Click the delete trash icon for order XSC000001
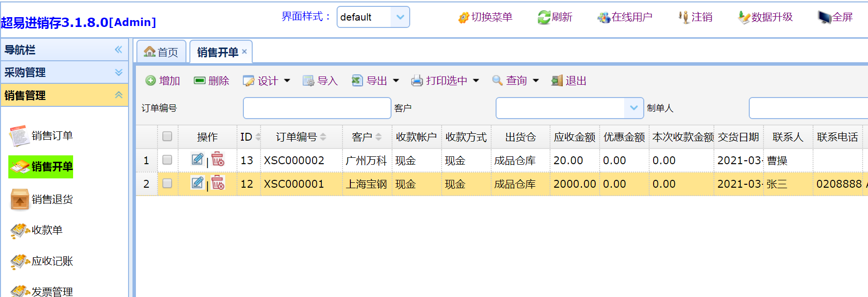The image size is (868, 297). click(218, 183)
